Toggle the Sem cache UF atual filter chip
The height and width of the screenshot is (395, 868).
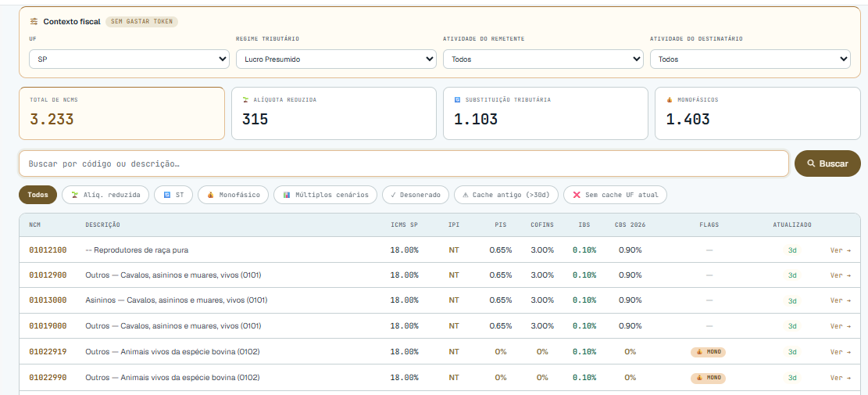615,195
